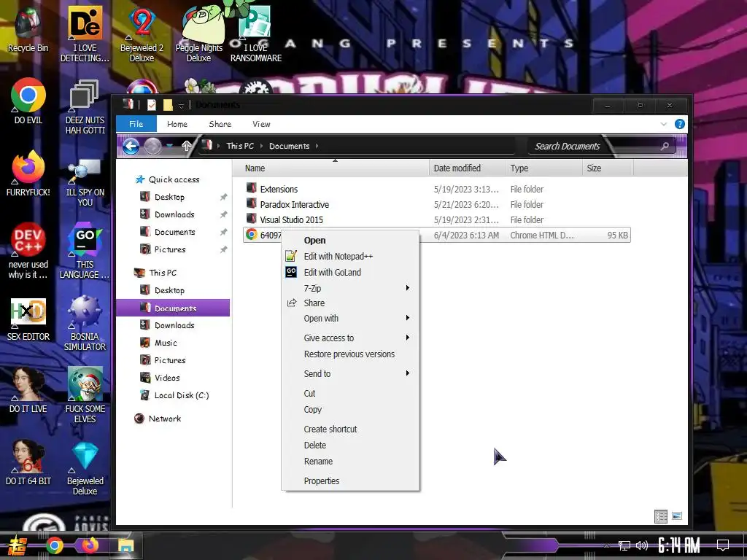Open Explorer Help question mark

coord(680,124)
